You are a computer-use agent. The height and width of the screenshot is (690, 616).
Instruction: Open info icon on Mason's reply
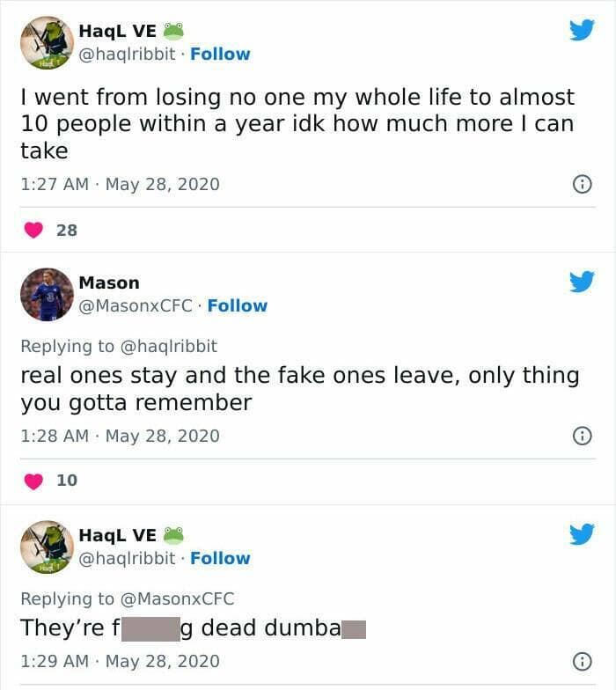(581, 436)
